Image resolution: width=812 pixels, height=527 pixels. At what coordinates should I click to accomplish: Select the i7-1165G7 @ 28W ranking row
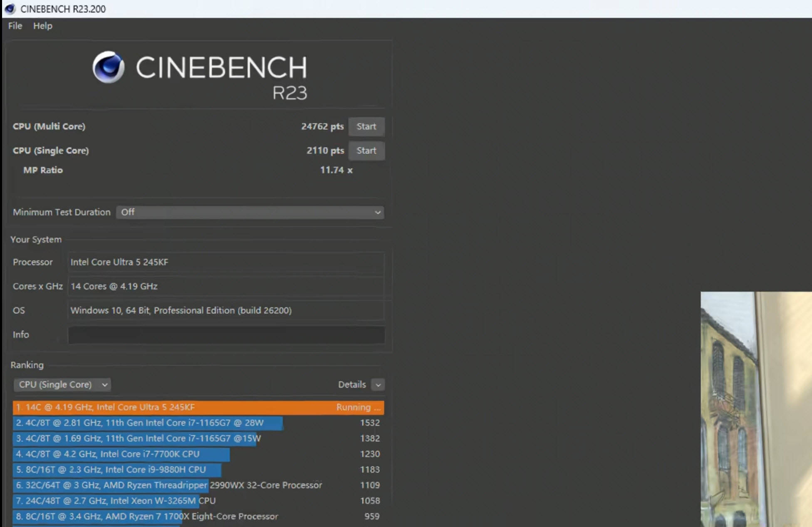coord(148,423)
